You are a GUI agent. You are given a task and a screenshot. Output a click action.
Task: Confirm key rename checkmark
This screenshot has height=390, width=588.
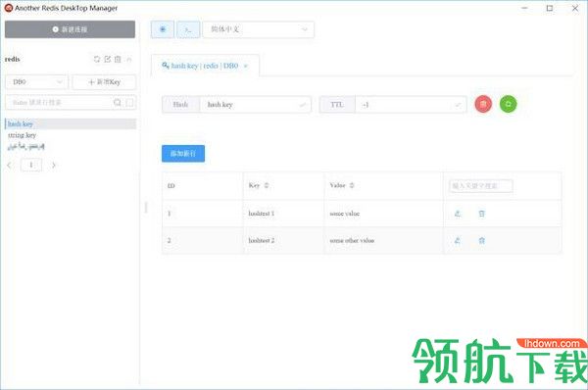tap(302, 105)
